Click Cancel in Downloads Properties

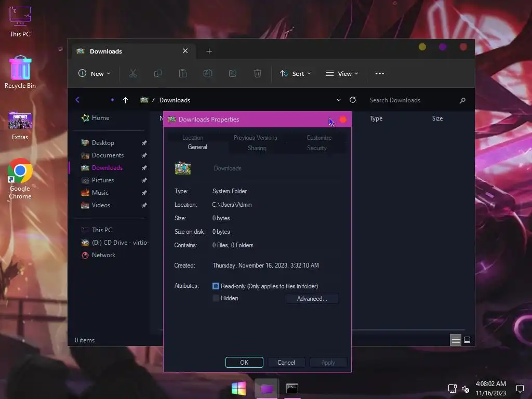point(286,362)
